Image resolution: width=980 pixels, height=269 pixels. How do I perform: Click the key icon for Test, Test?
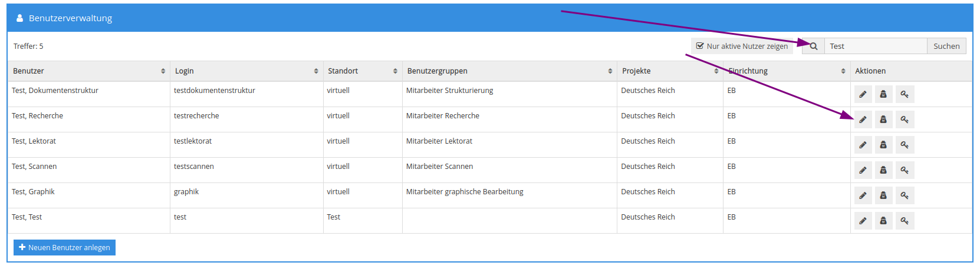pyautogui.click(x=905, y=221)
